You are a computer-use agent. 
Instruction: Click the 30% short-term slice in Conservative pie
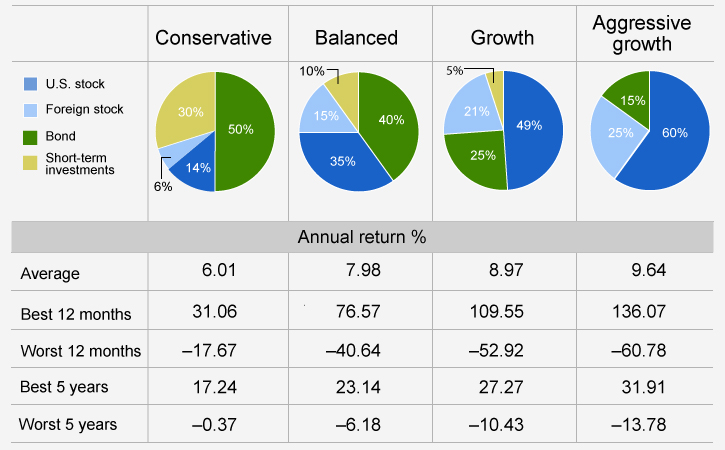[x=188, y=113]
